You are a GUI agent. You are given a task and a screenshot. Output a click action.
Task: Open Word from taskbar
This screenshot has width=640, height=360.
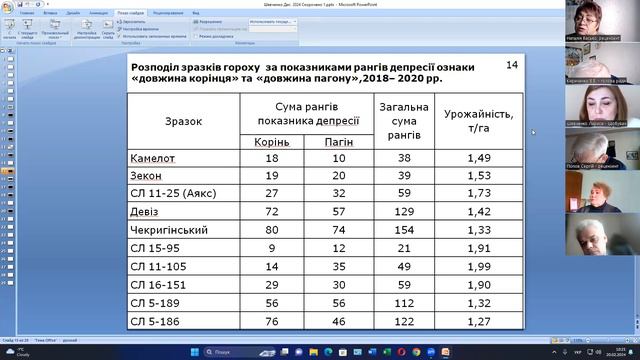click(372, 352)
